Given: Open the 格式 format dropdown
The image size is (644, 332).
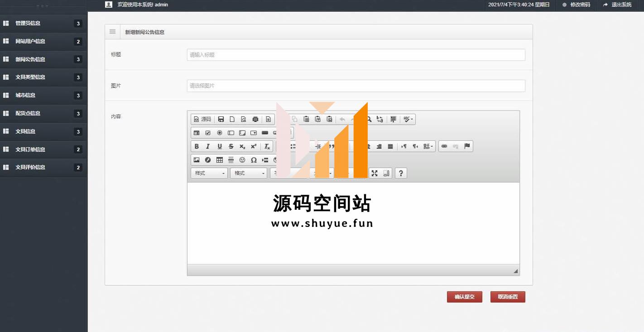Looking at the screenshot, I should click(x=249, y=173).
